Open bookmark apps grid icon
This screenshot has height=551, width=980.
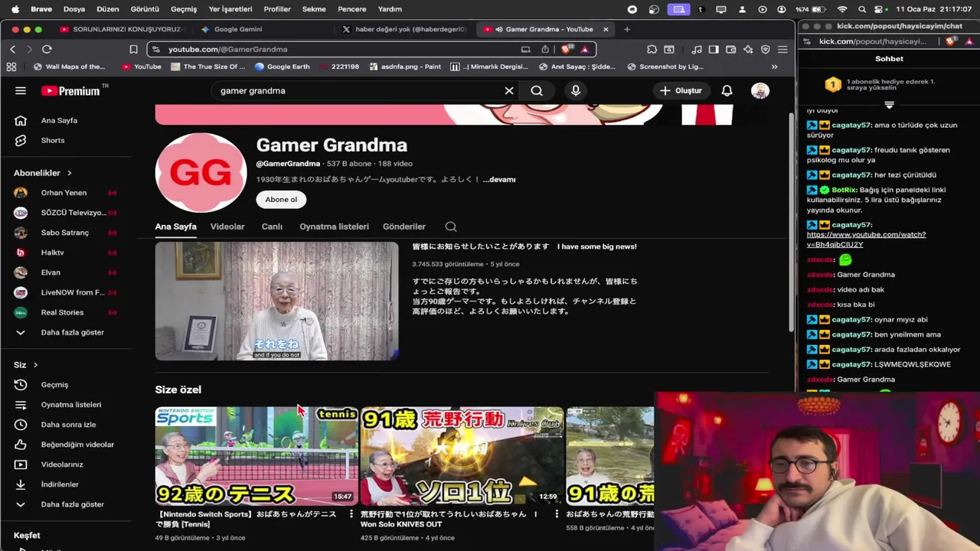coord(11,67)
